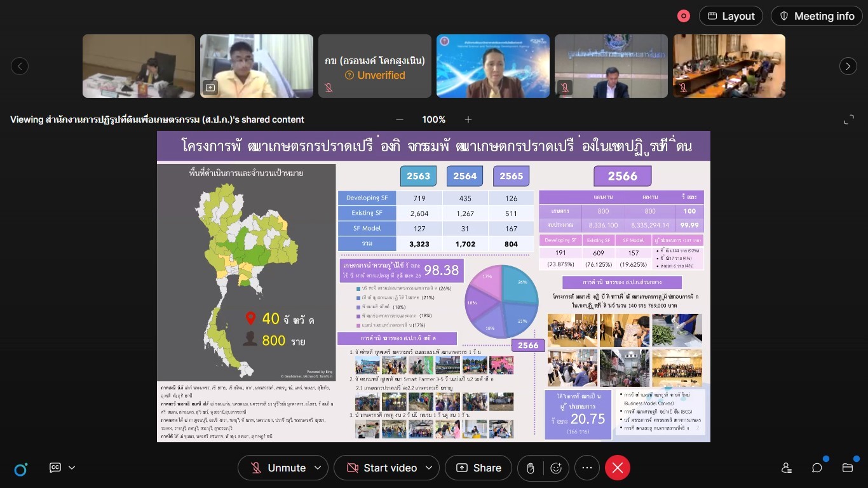Image resolution: width=868 pixels, height=488 pixels.
Task: Click the 8,336,100 budget cell
Action: [x=602, y=224]
